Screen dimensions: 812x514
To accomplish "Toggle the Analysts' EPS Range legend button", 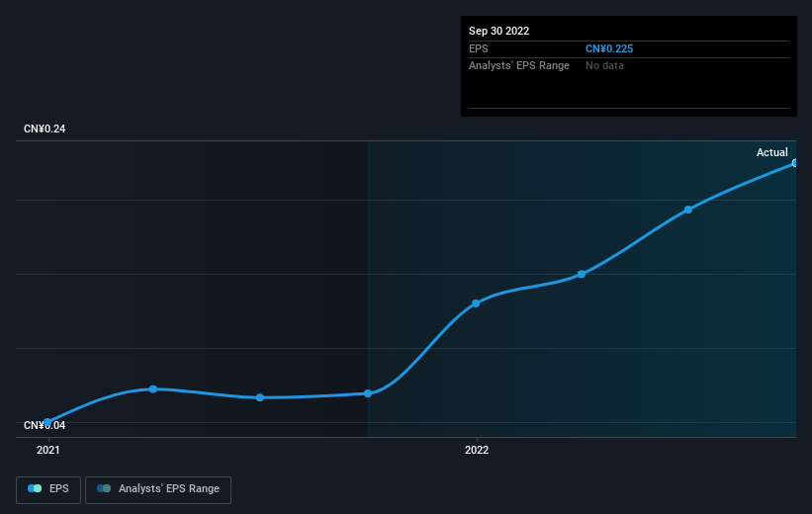I will coord(158,489).
